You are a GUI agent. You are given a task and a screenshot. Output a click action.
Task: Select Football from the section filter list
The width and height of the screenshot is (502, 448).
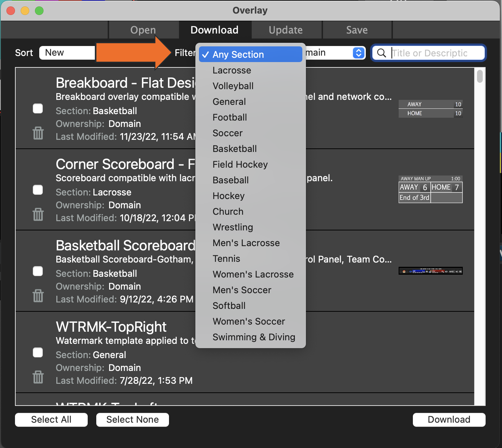pyautogui.click(x=230, y=117)
